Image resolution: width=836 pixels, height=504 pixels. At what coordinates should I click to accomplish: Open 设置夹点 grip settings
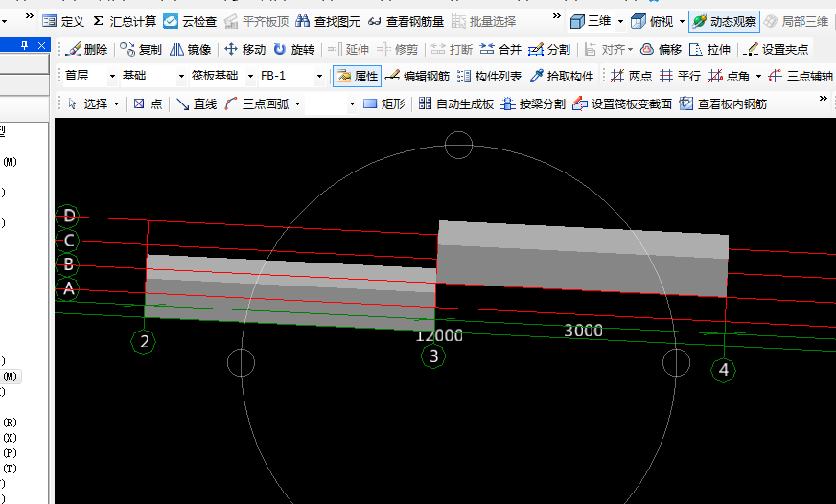776,49
